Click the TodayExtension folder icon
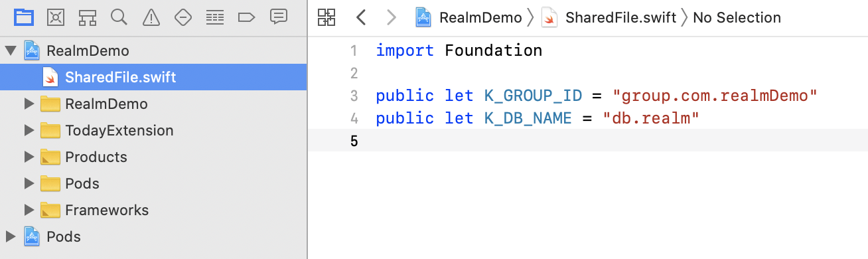868x259 pixels. point(50,131)
